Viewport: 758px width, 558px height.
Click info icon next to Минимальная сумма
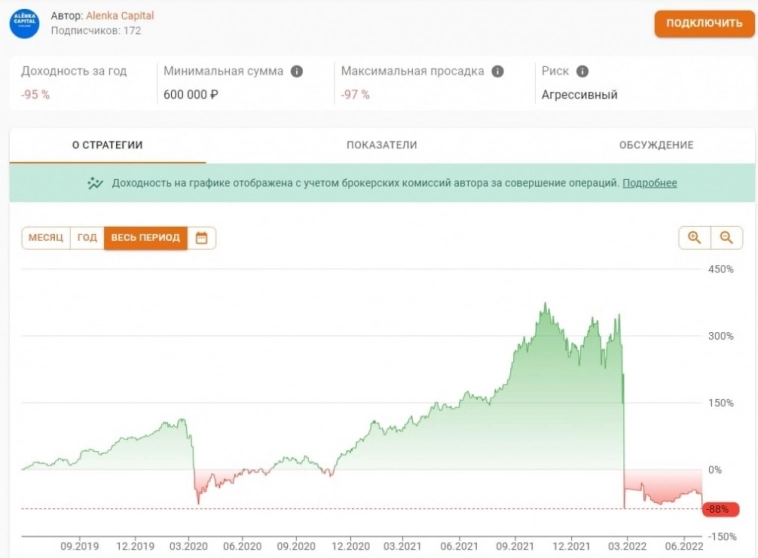[296, 72]
